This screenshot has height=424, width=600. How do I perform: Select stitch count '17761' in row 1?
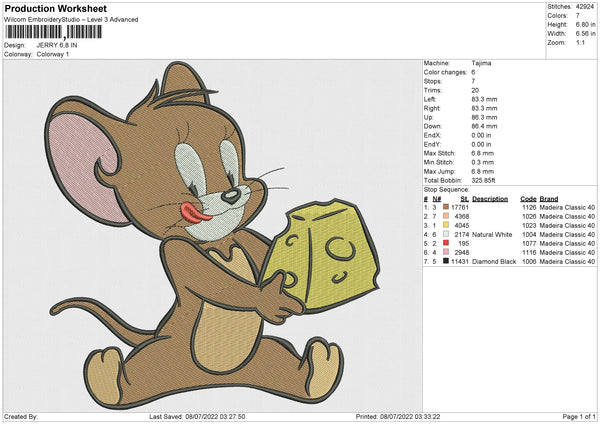click(460, 207)
